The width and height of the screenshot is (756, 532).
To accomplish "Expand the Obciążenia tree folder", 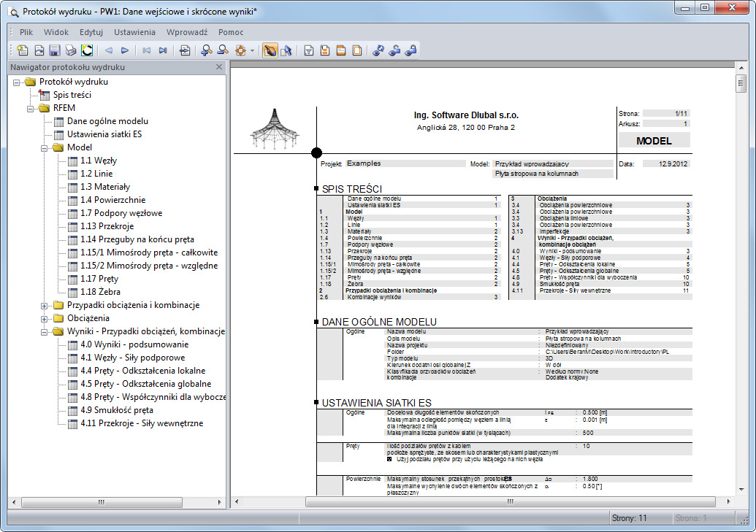I will [44, 318].
